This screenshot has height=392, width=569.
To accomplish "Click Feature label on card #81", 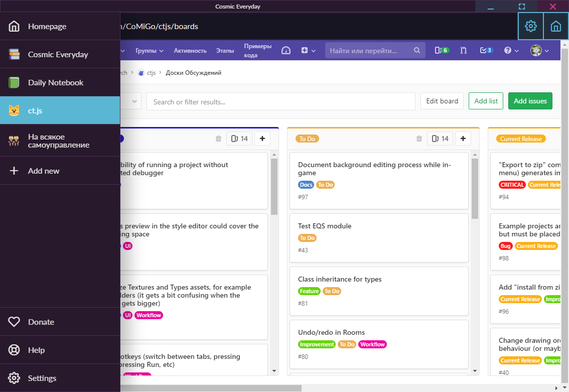I will (309, 291).
